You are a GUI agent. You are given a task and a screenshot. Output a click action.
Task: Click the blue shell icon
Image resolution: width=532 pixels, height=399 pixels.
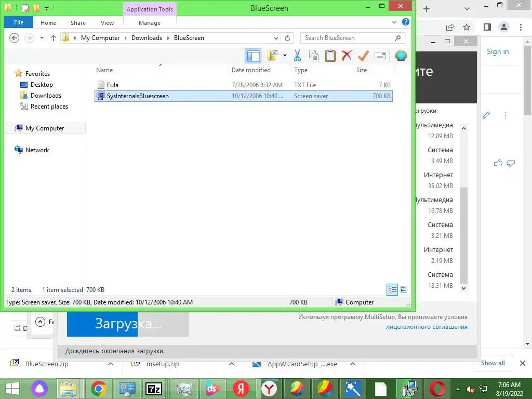(401, 56)
